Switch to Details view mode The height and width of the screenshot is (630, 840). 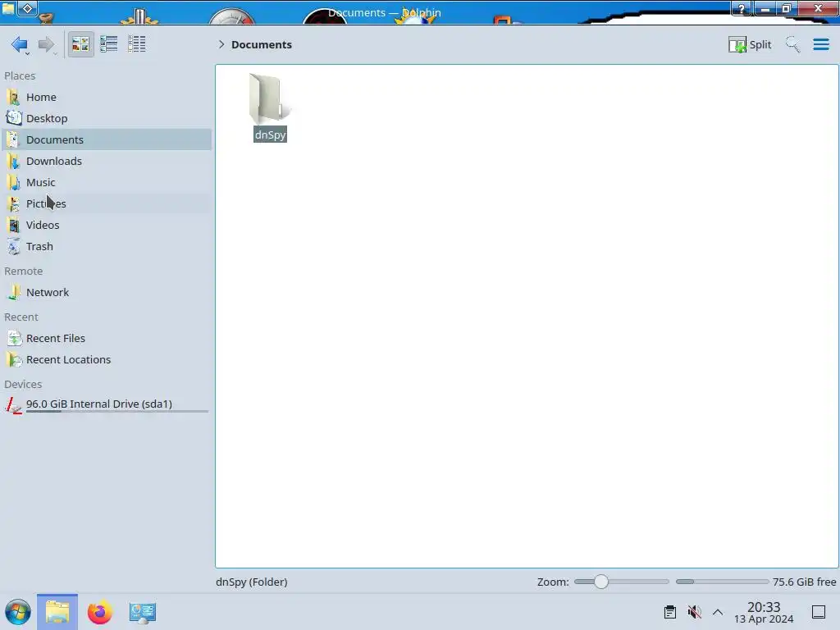tap(137, 44)
